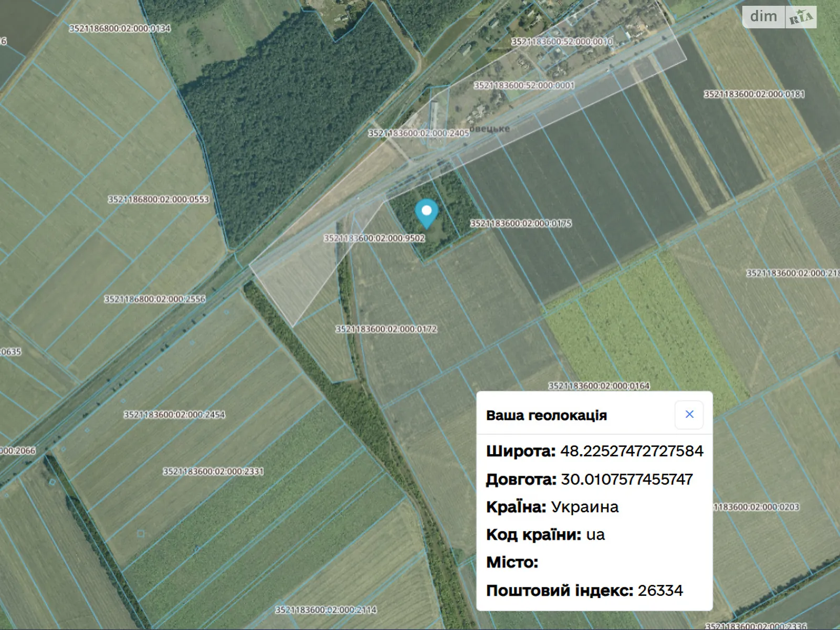Click parcel number 3521183600:02:000:2405
This screenshot has height=630, width=840.
[418, 133]
